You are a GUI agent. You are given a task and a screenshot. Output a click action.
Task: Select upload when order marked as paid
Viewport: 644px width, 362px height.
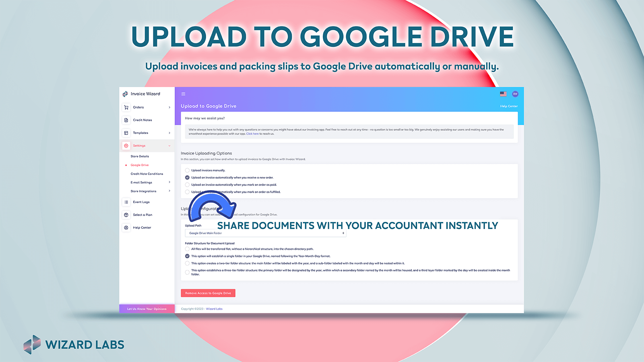tap(187, 185)
